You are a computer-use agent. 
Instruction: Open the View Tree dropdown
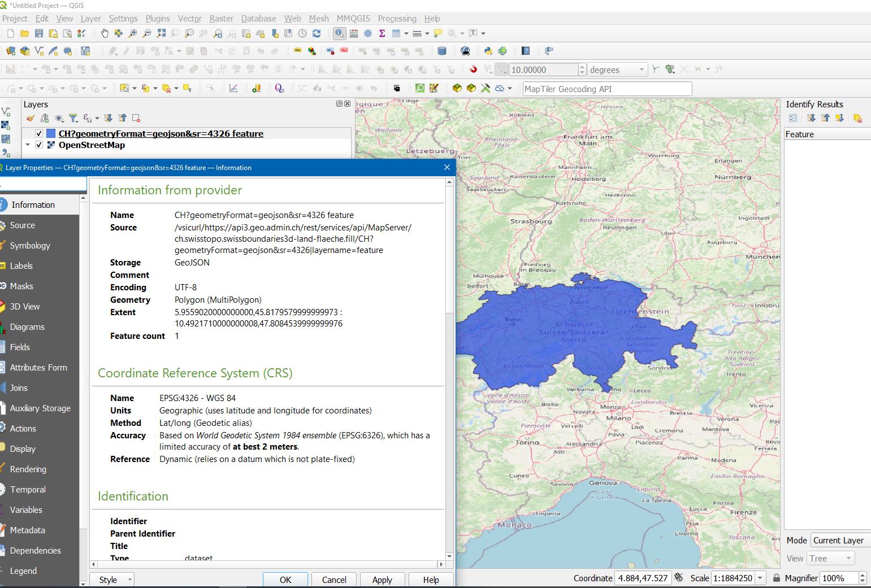pyautogui.click(x=830, y=558)
